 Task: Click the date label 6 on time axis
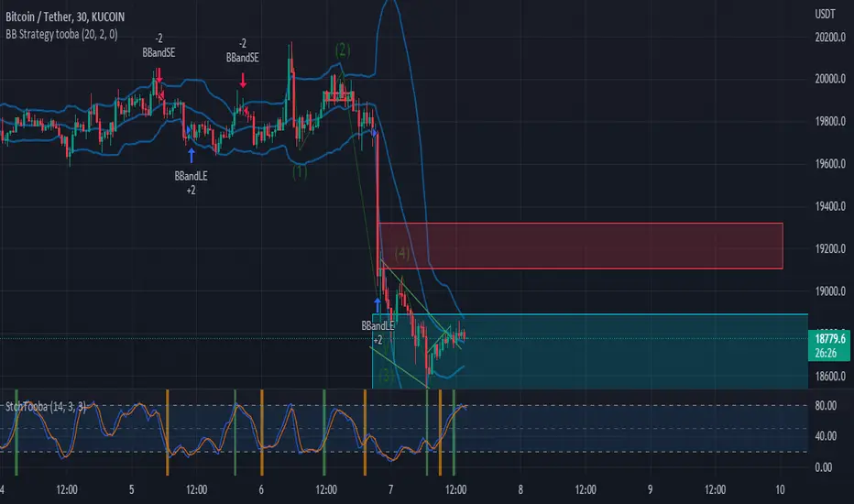point(261,489)
